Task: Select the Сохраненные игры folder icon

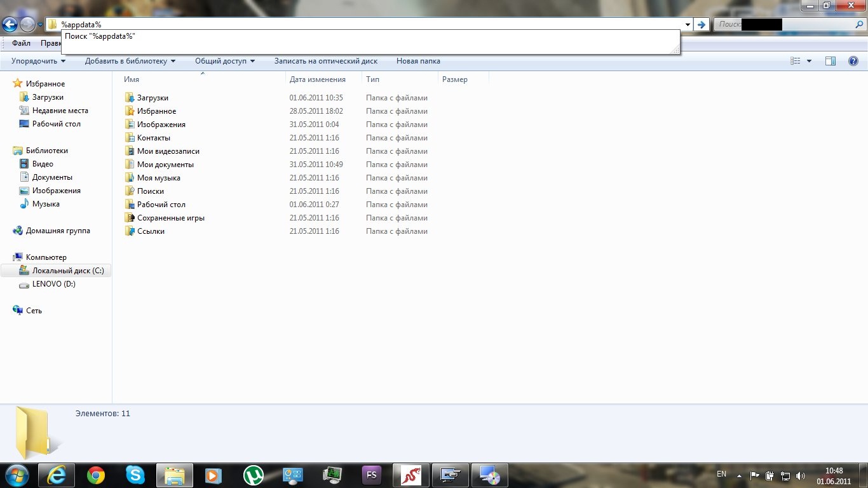Action: [130, 218]
